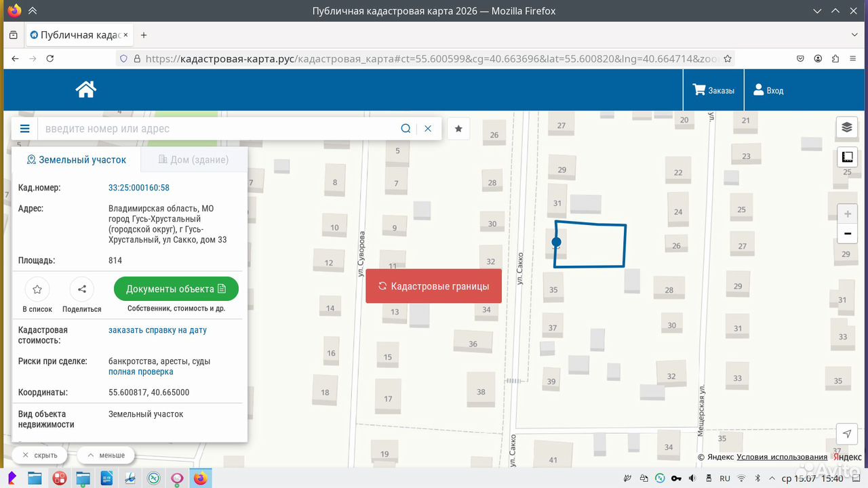Share the parcel with the Поделиться icon
868x488 pixels.
[82, 289]
